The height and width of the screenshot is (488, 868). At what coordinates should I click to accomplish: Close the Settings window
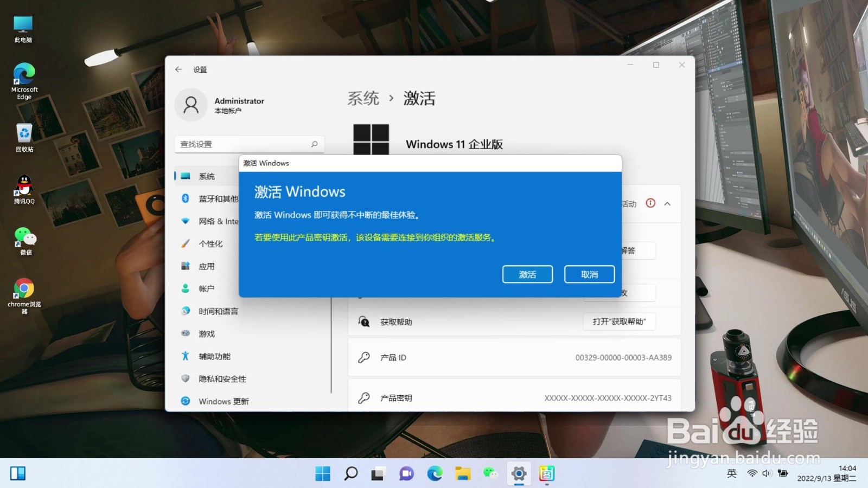(x=682, y=65)
